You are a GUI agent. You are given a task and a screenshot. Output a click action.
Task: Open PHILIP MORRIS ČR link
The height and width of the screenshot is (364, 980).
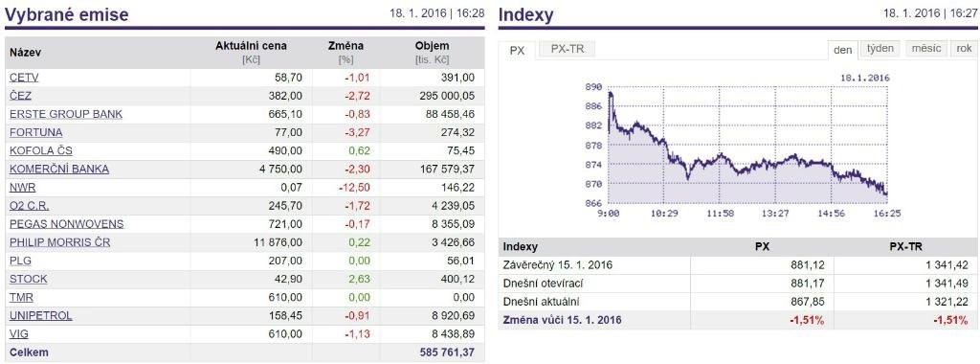pyautogui.click(x=60, y=242)
